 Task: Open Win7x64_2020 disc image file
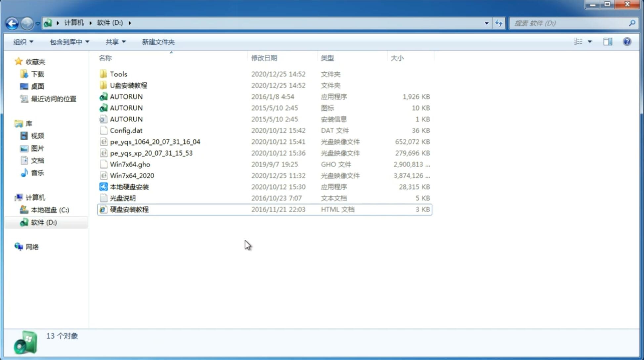coord(132,175)
